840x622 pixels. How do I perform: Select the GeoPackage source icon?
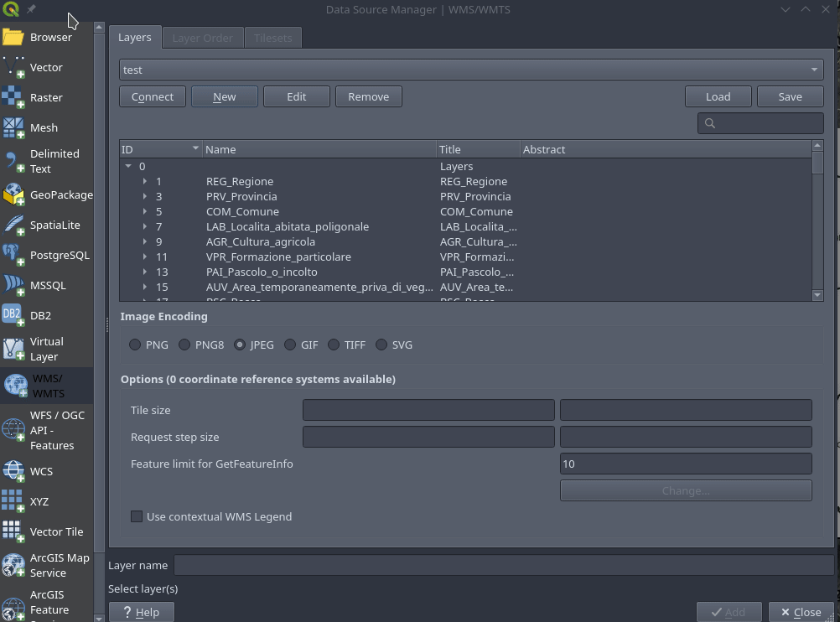point(13,195)
